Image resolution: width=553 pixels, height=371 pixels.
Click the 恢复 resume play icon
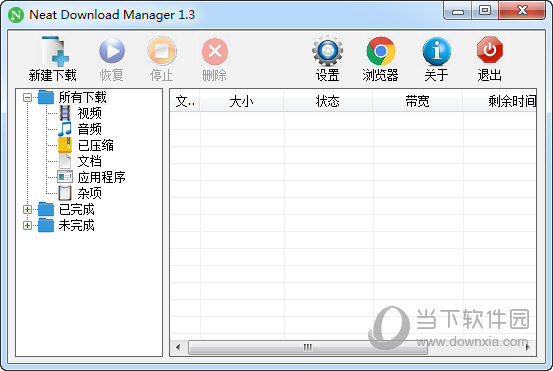[112, 51]
